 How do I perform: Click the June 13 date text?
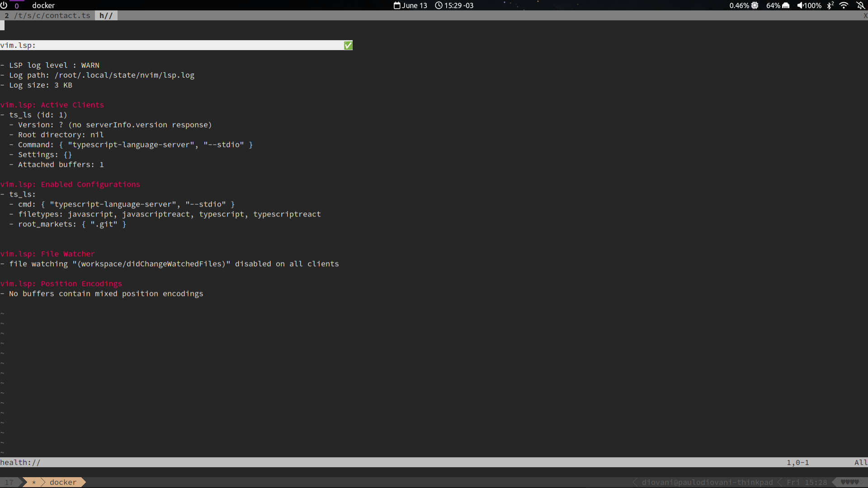pyautogui.click(x=415, y=5)
